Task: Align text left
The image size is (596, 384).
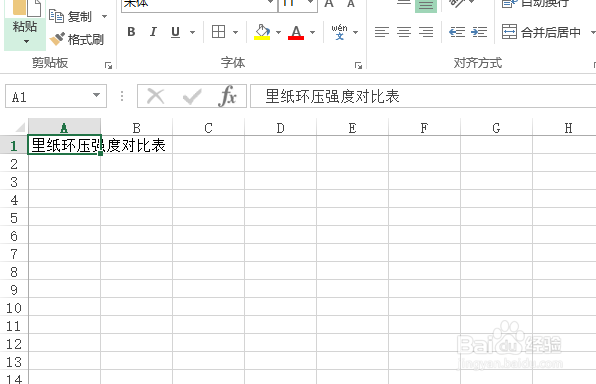Action: 382,32
